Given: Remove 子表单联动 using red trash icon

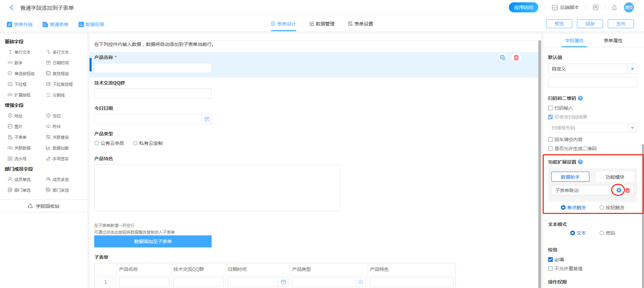Looking at the screenshot, I should pos(628,190).
